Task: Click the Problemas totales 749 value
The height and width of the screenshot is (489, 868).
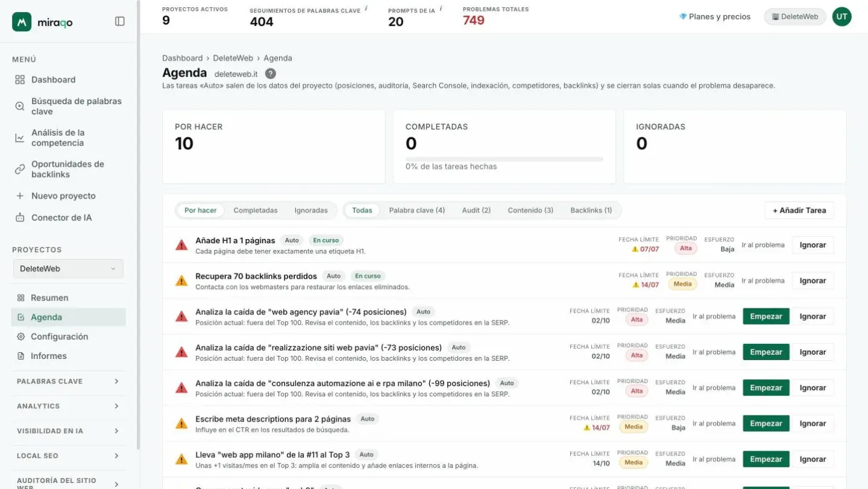Action: pyautogui.click(x=474, y=20)
